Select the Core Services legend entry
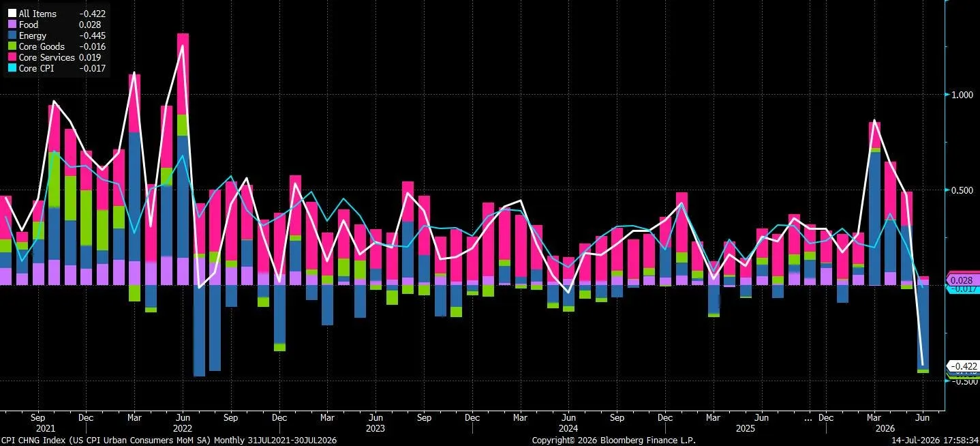This screenshot has width=980, height=446. click(56, 57)
